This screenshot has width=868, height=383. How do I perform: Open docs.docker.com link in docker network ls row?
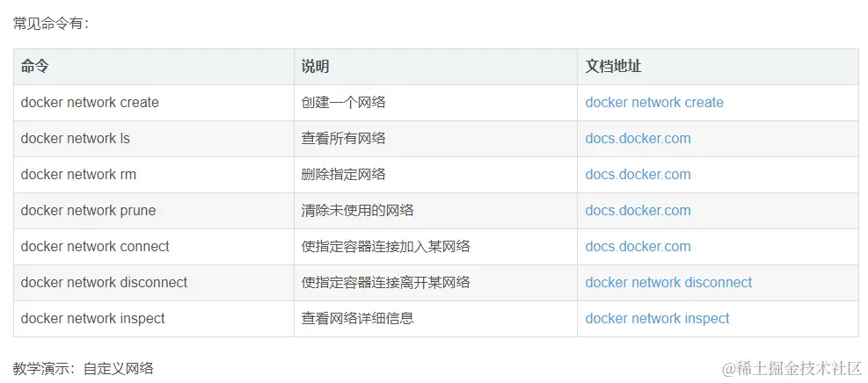point(638,139)
